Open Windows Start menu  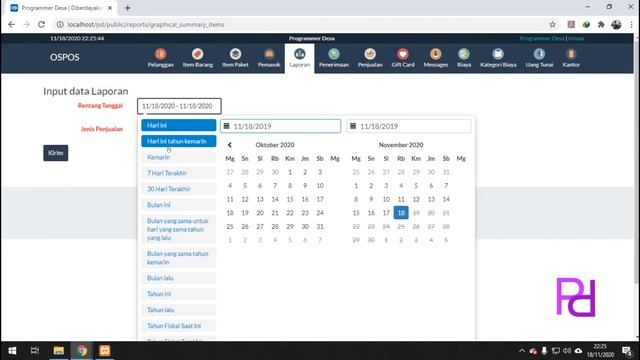coord(12,351)
